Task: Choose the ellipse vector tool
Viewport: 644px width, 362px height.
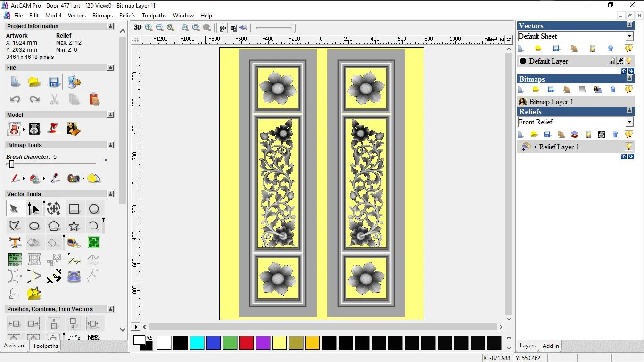Action: [34, 226]
